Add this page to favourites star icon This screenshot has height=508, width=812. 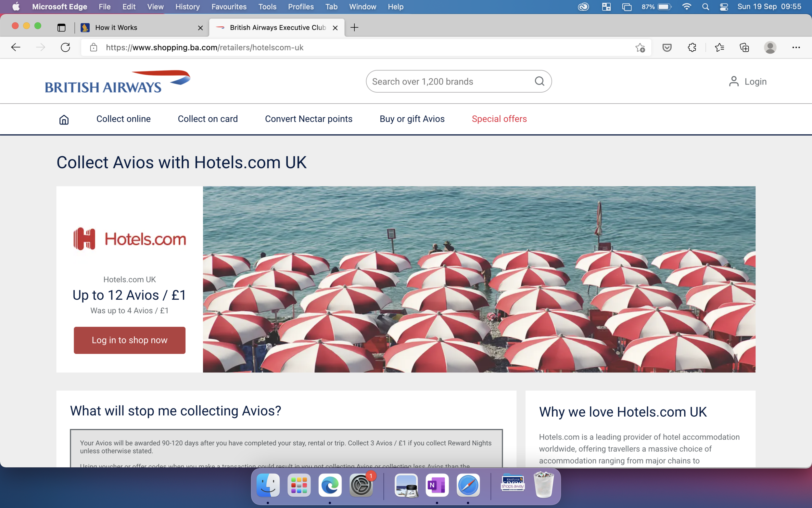(640, 47)
